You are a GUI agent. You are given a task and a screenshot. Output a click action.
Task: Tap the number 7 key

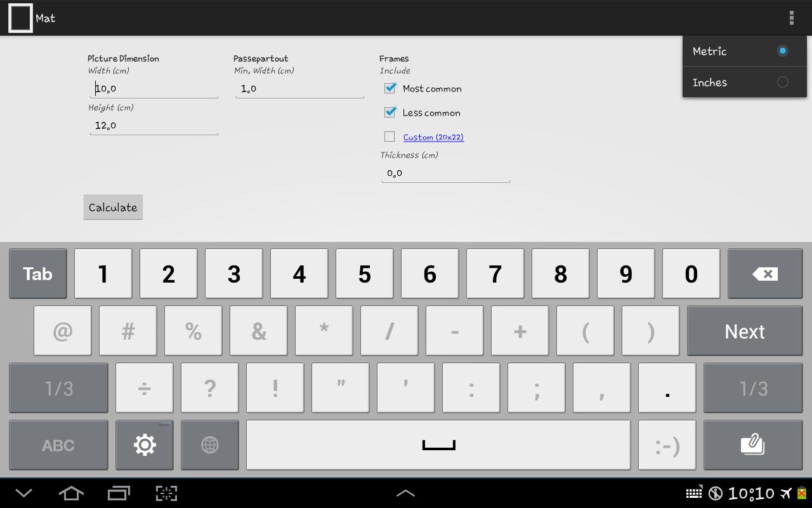click(x=495, y=274)
